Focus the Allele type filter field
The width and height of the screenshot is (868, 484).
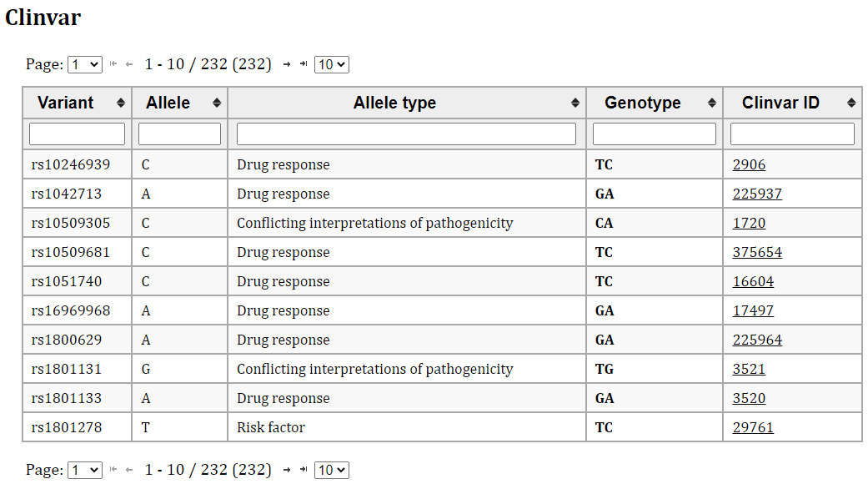(406, 134)
